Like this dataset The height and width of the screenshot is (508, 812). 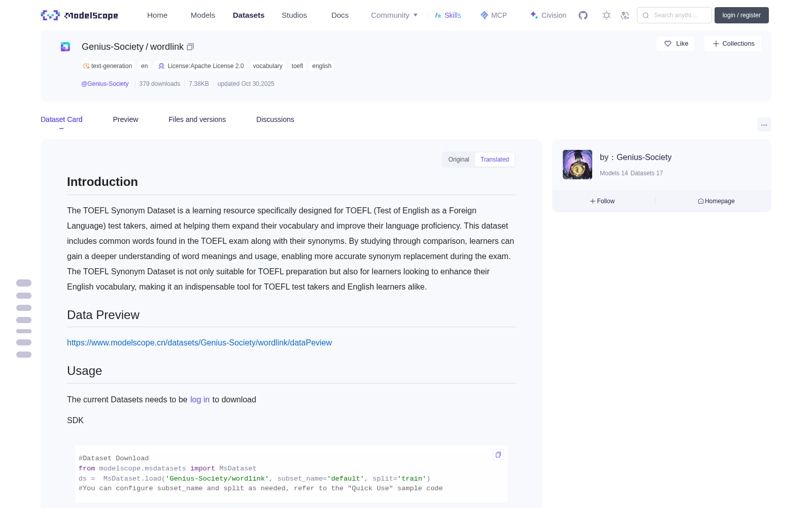(x=675, y=44)
